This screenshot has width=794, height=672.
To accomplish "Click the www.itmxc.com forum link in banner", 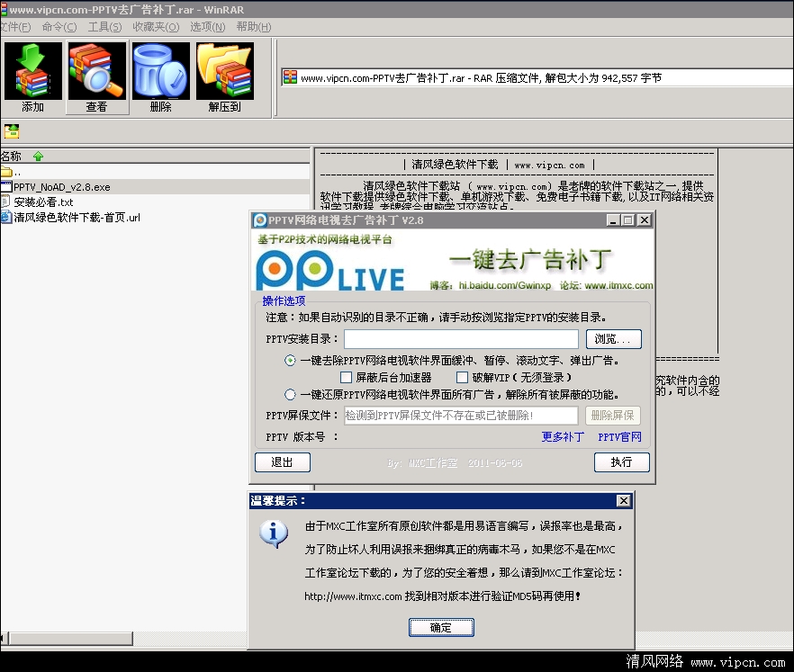I will (618, 285).
